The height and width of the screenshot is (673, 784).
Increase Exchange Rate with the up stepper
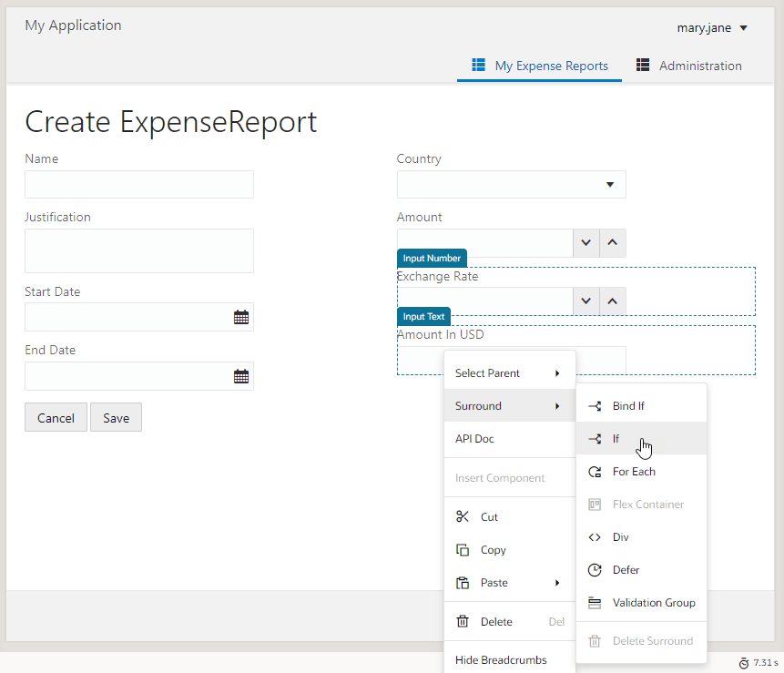(613, 301)
